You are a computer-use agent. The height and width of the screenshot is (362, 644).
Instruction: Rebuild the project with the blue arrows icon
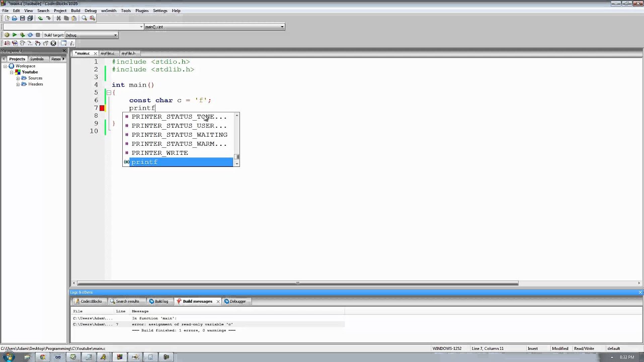click(30, 35)
